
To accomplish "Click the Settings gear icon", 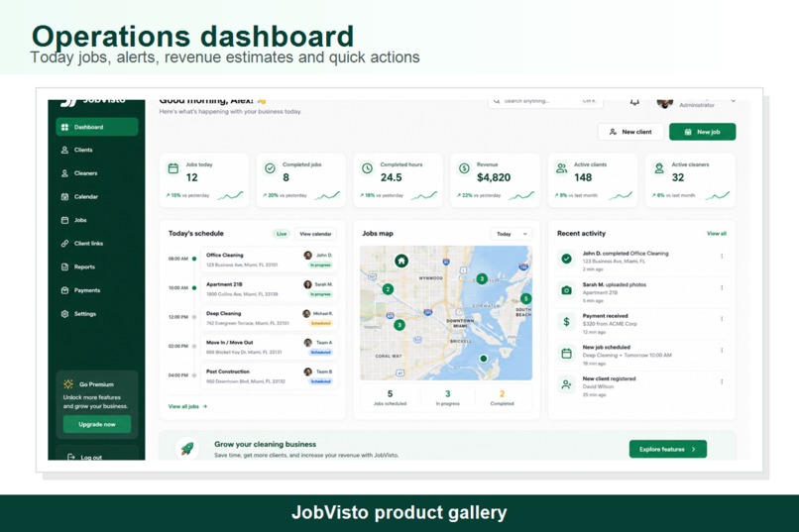I will (x=64, y=314).
